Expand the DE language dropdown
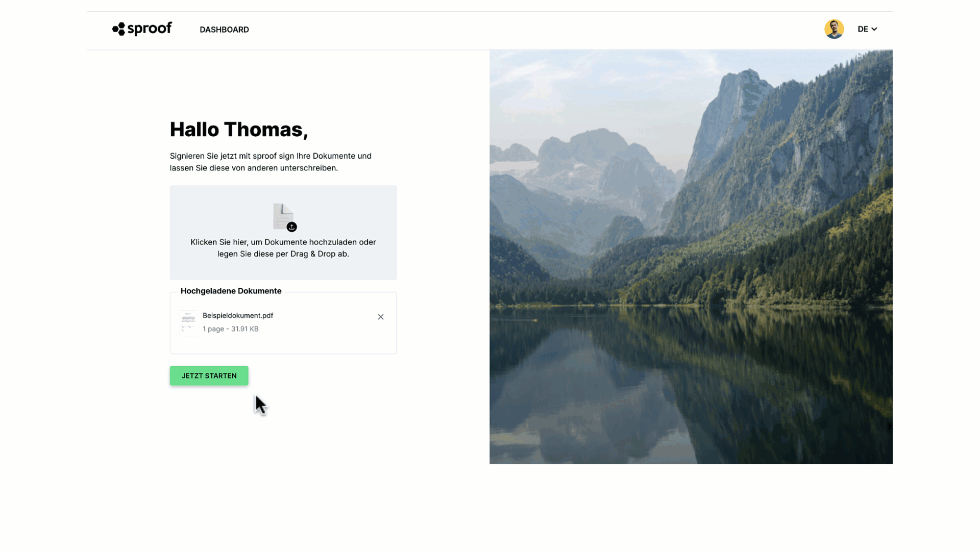Image resolution: width=980 pixels, height=551 pixels. click(x=867, y=29)
